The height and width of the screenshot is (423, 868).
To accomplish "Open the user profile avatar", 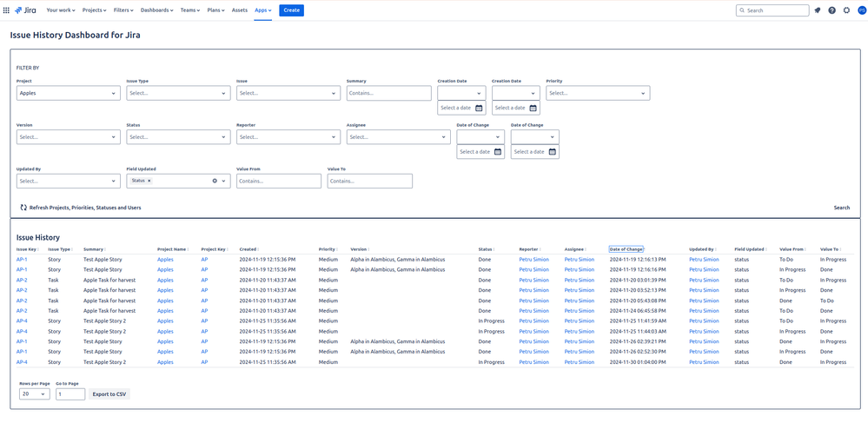I will 861,10.
